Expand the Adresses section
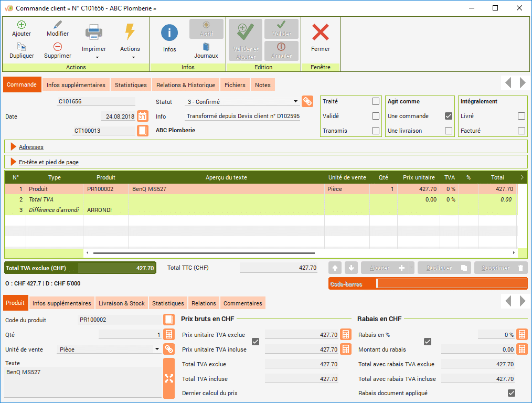532x403 pixels. coord(14,147)
